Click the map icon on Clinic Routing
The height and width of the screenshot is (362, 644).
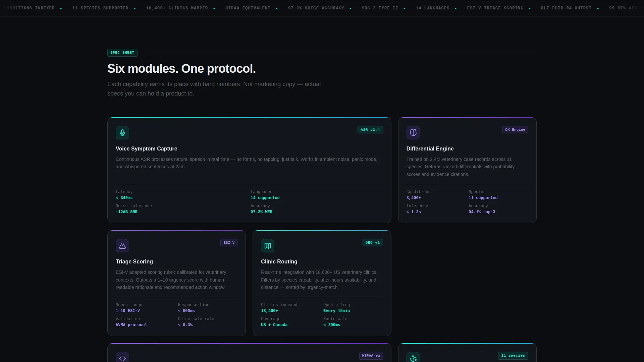pos(268,246)
